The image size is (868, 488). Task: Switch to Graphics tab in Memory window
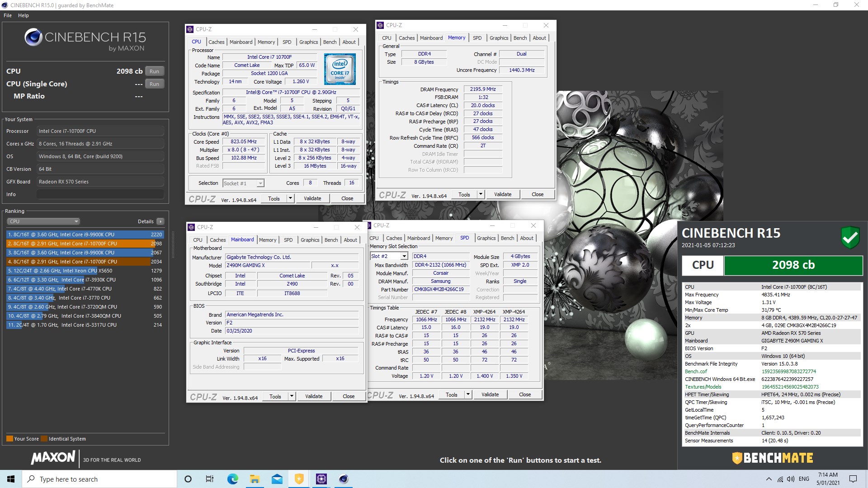[x=499, y=38]
